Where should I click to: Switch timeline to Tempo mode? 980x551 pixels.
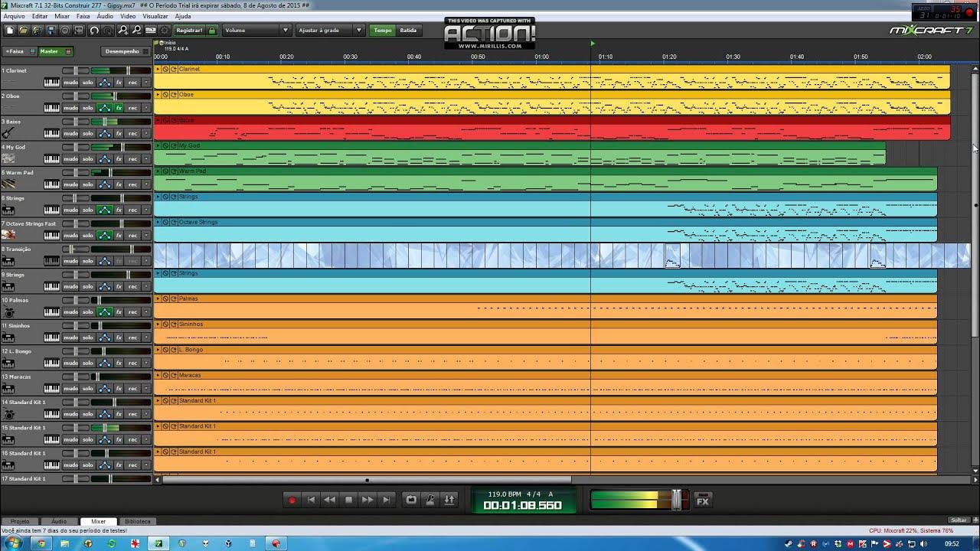point(383,31)
